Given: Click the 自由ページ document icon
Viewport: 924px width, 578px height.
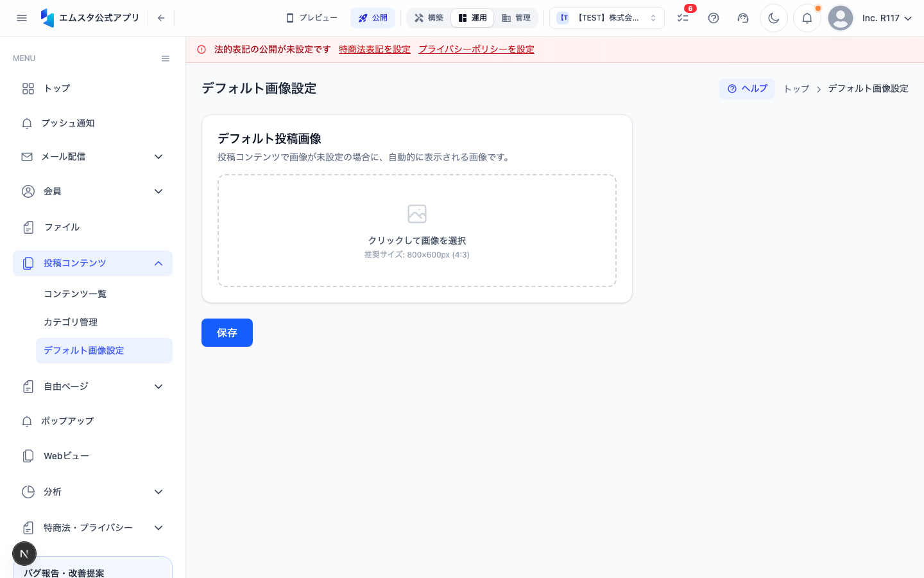Looking at the screenshot, I should (28, 387).
